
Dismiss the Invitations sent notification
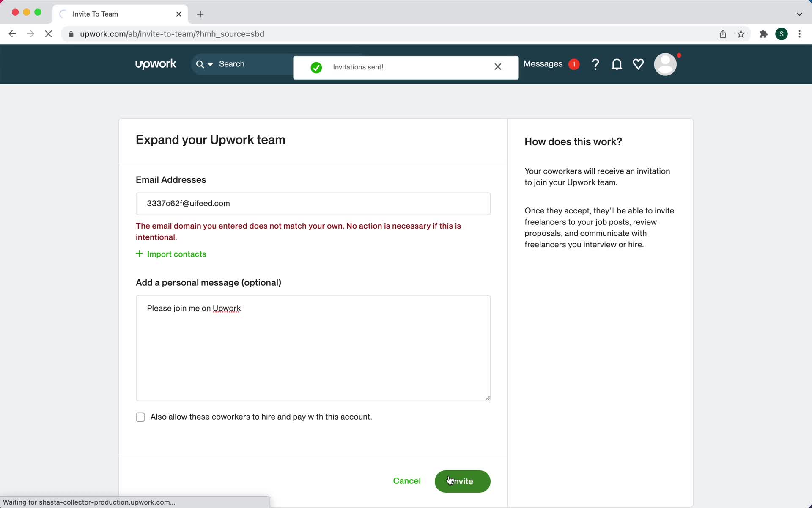point(497,67)
